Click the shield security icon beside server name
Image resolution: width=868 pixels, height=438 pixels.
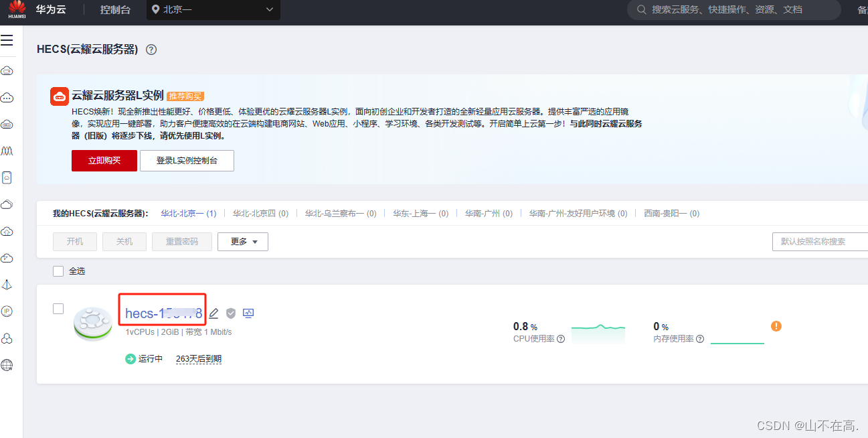[231, 313]
